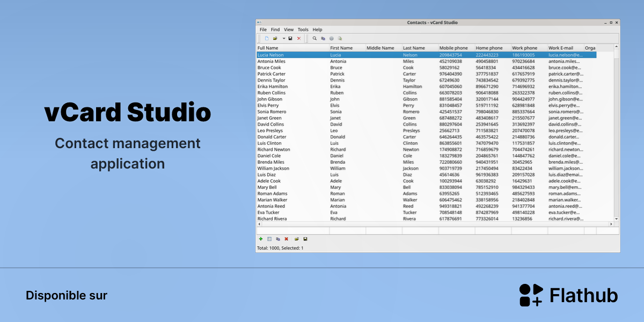
Task: Close the file with the red X toolbar icon
Action: [299, 39]
